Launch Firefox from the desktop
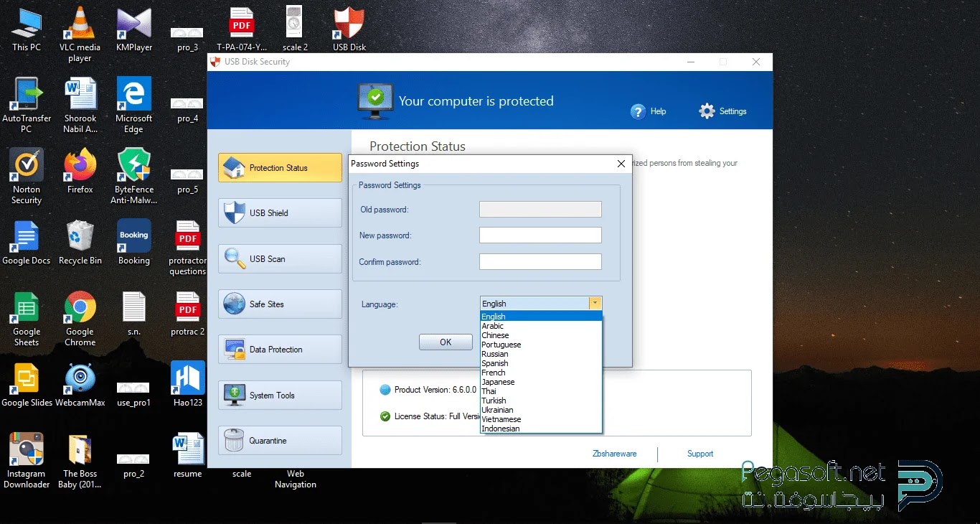The image size is (980, 524). 80,171
